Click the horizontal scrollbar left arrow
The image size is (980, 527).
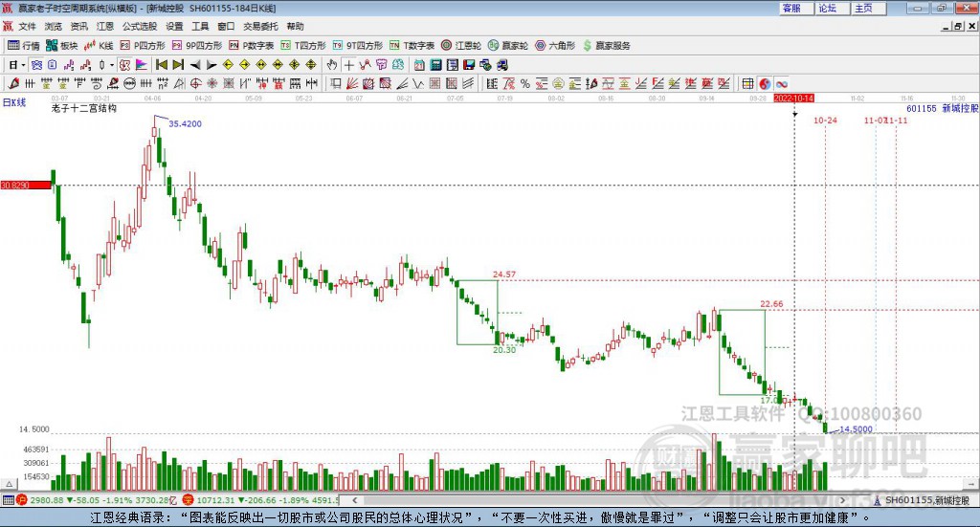click(354, 500)
